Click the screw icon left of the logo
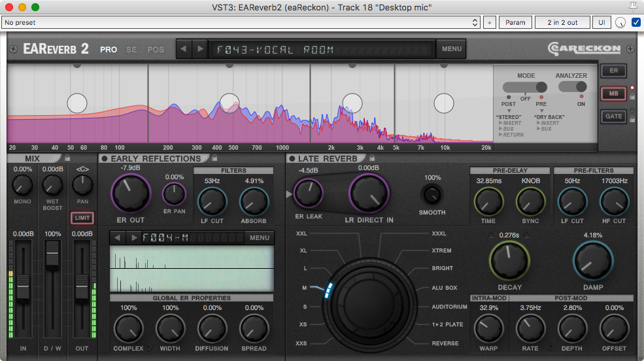Viewport: 644px width, 361px height. 14,49
